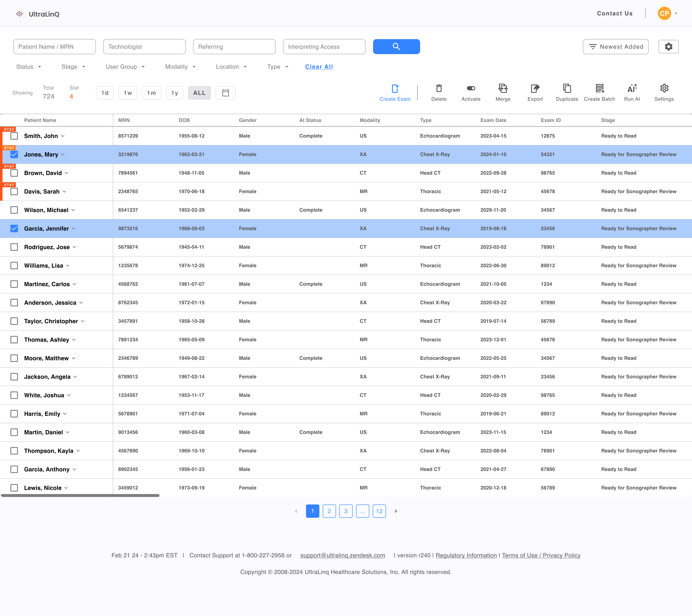Select the Merge exams icon
Viewport: 692px width, 616px height.
[503, 92]
